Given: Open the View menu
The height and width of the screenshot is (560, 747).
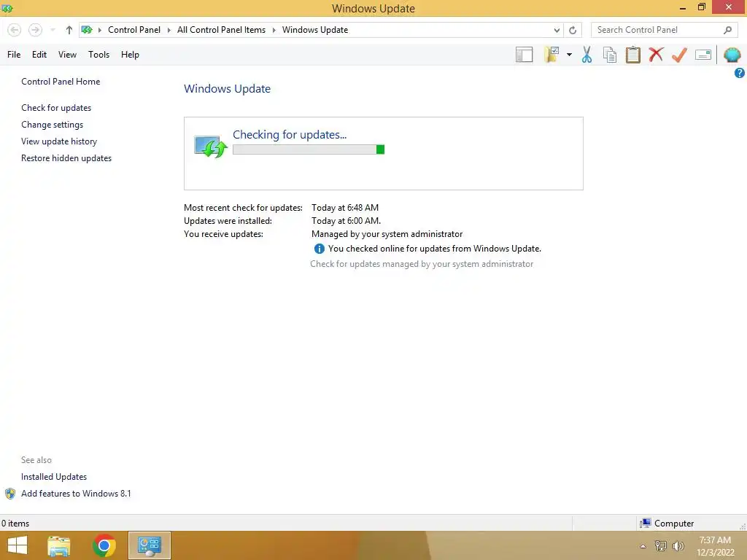Looking at the screenshot, I should coord(67,55).
